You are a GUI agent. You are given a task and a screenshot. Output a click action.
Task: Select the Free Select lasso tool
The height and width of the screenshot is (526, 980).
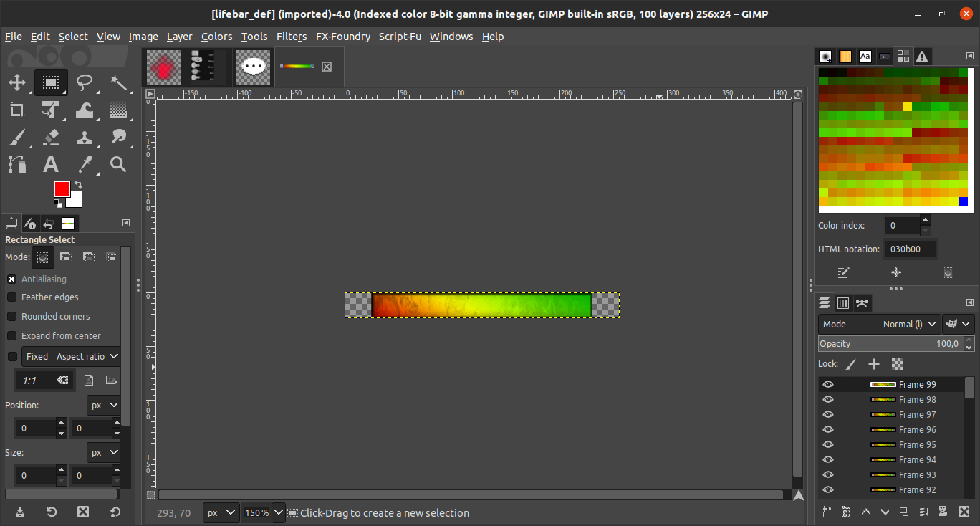click(x=85, y=83)
